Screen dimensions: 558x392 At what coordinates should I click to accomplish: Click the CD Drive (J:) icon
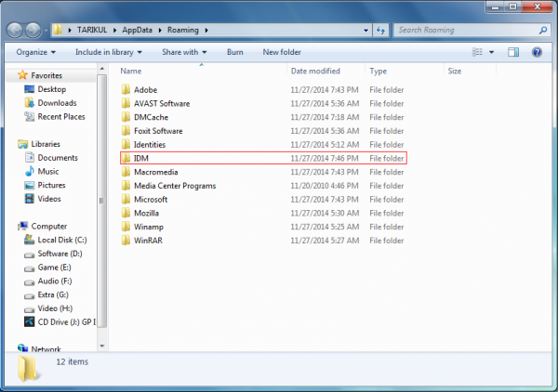[x=30, y=322]
